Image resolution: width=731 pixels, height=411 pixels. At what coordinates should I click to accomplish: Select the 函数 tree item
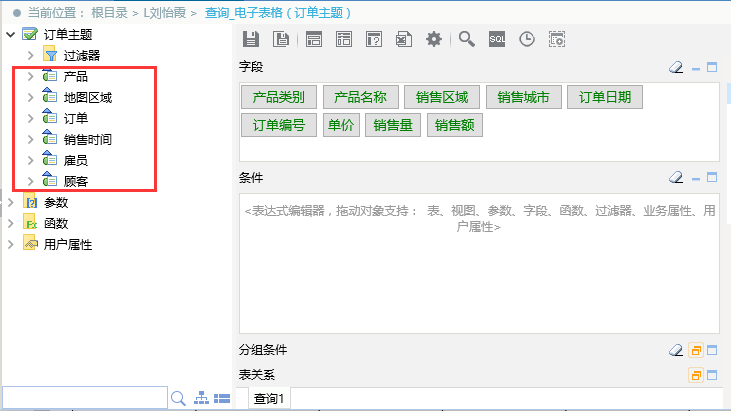(56, 223)
